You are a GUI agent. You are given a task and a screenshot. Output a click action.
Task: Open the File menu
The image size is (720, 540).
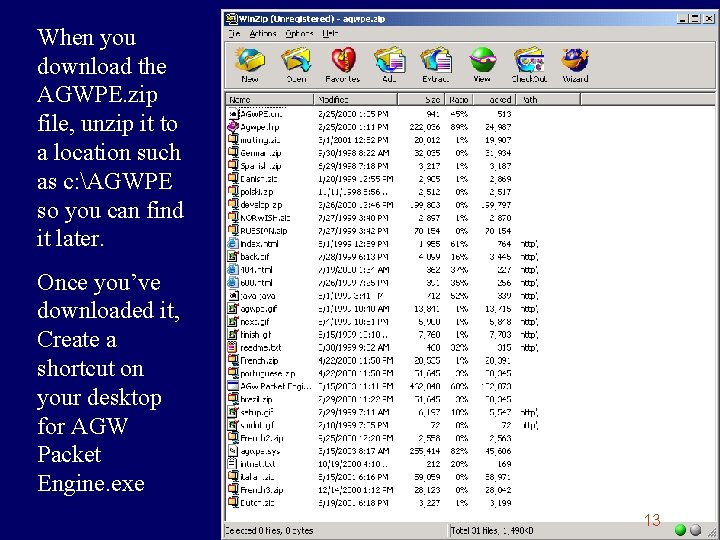pyautogui.click(x=234, y=34)
